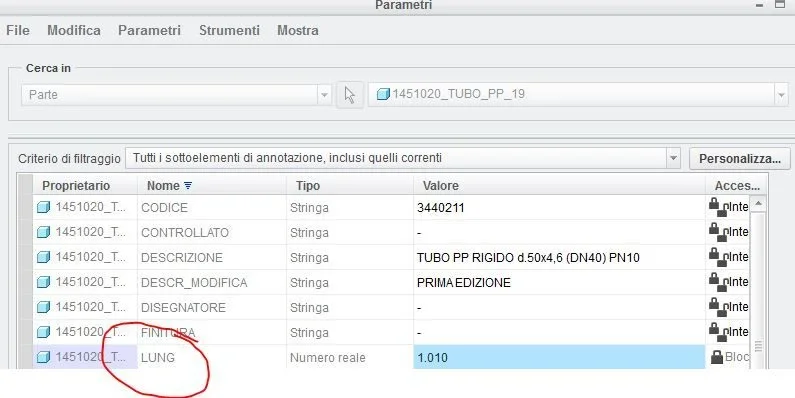Image resolution: width=795 pixels, height=398 pixels.
Task: Select the CONTROLLATO parameter name
Action: click(x=185, y=233)
